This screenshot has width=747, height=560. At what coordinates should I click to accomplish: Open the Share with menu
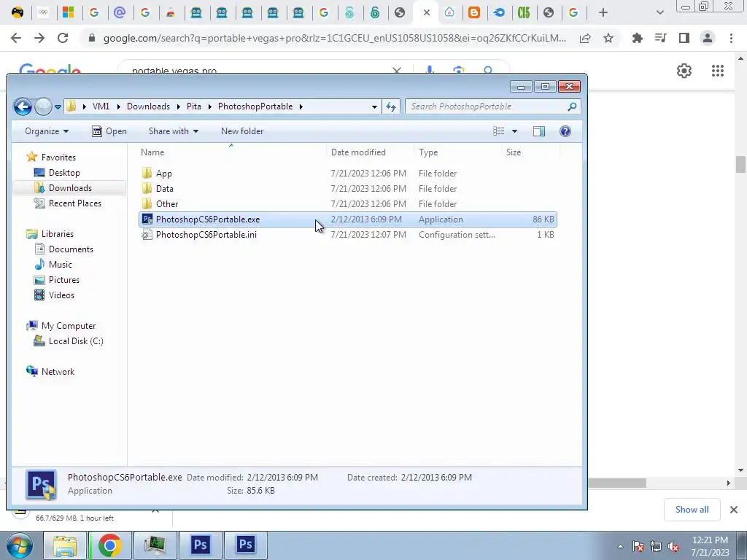174,131
